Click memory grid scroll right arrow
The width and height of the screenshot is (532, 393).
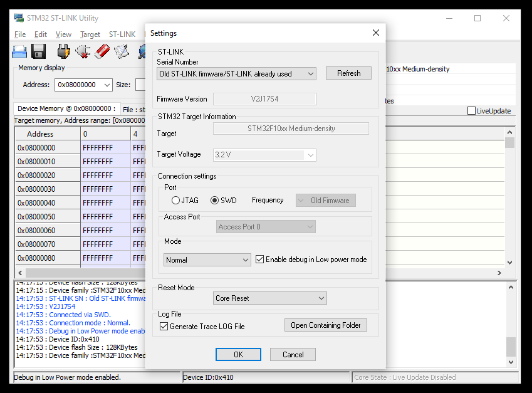click(x=499, y=273)
